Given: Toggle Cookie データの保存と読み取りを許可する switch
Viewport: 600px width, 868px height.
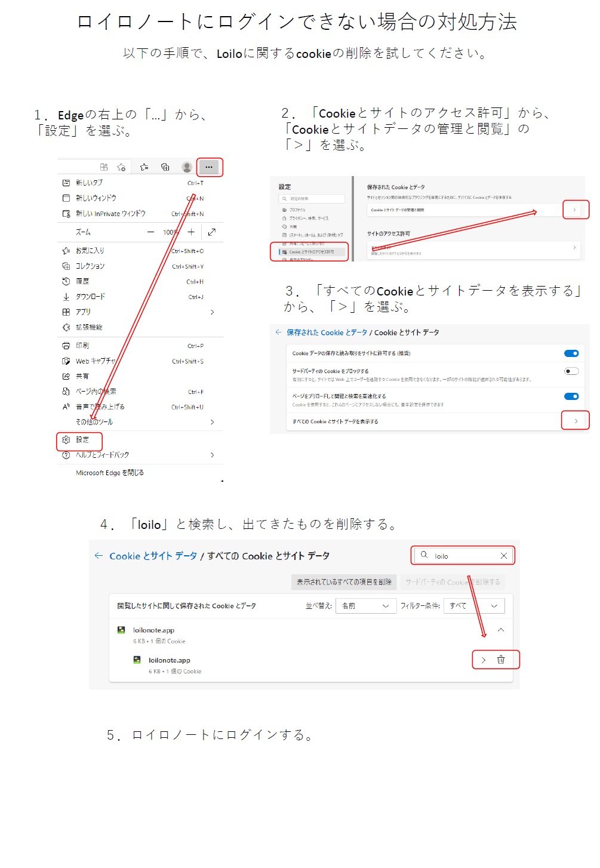Looking at the screenshot, I should [571, 353].
